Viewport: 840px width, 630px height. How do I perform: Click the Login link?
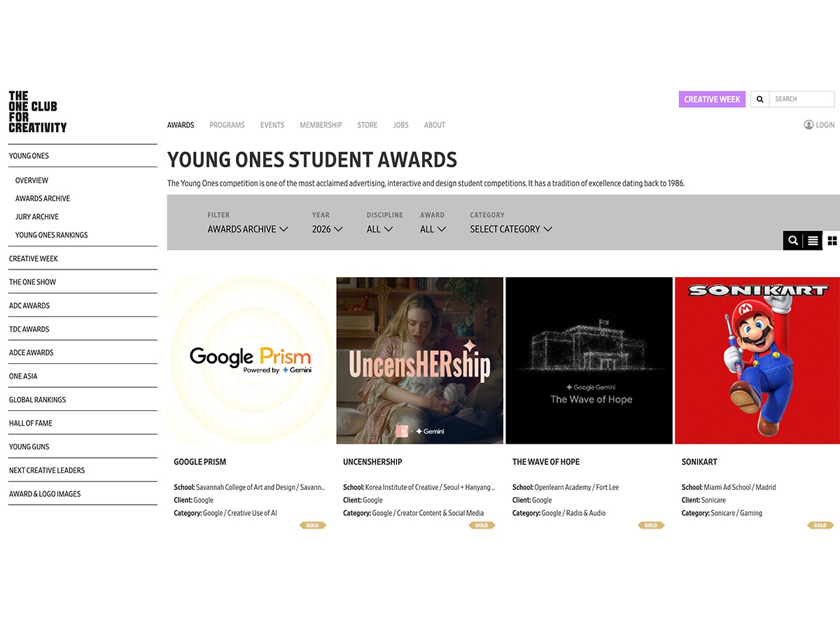825,125
